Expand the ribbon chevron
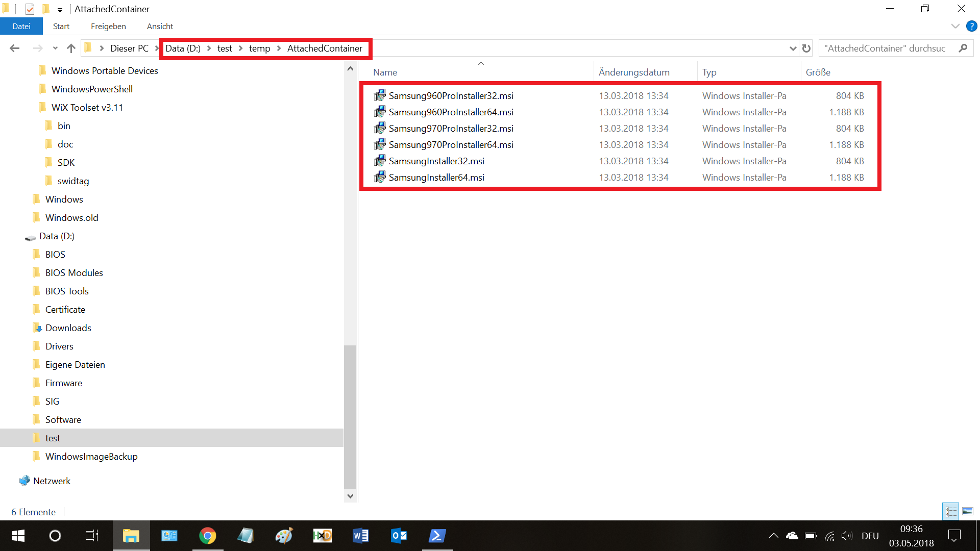 pos(955,26)
